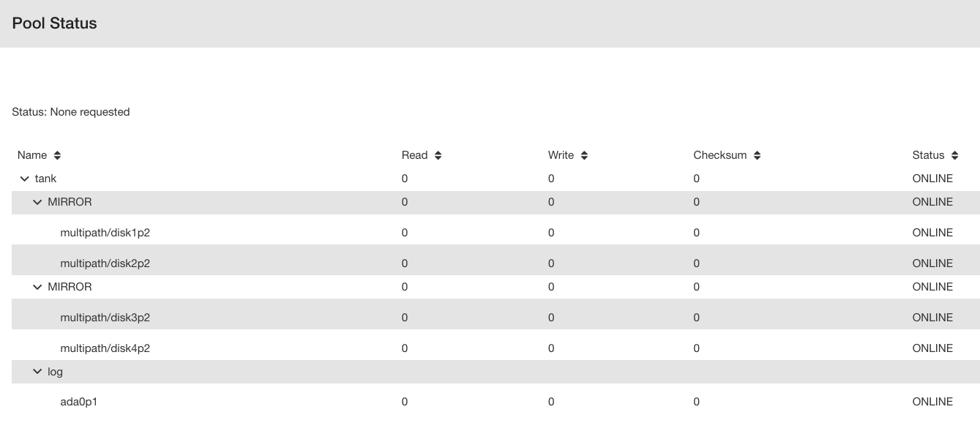Select the ada0p1 log device

(78, 402)
